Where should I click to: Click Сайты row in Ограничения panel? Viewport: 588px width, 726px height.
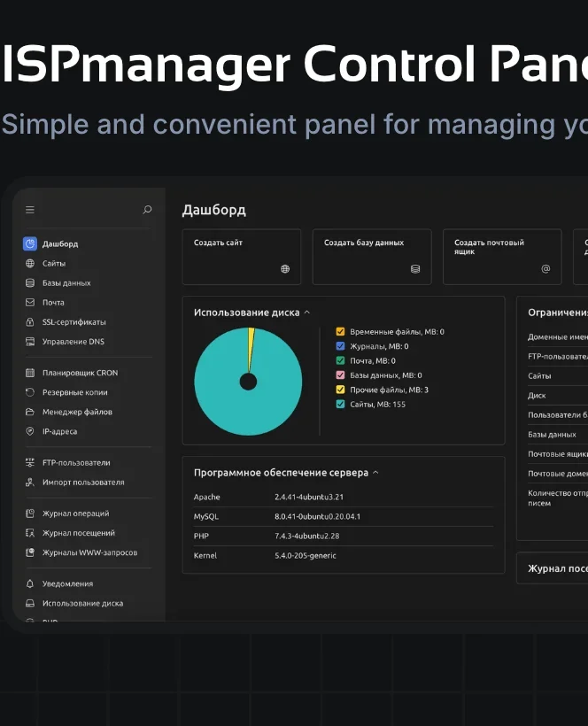(558, 376)
